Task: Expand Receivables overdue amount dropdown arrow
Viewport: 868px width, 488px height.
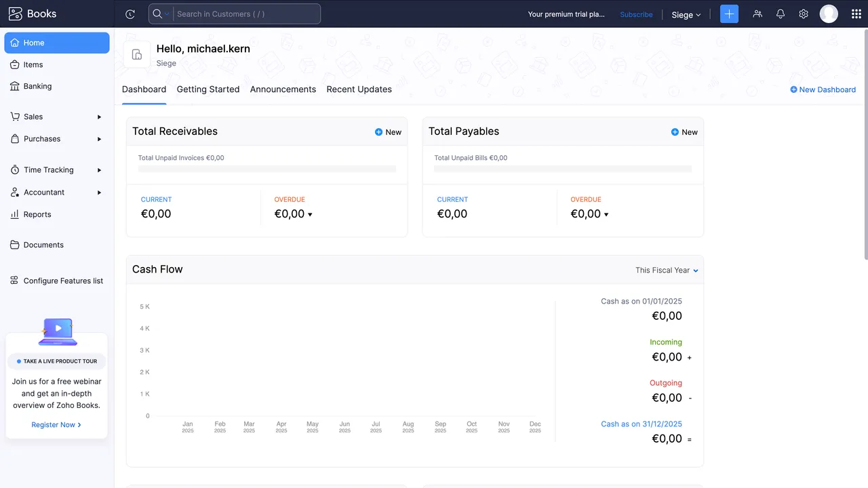Action: pyautogui.click(x=311, y=214)
